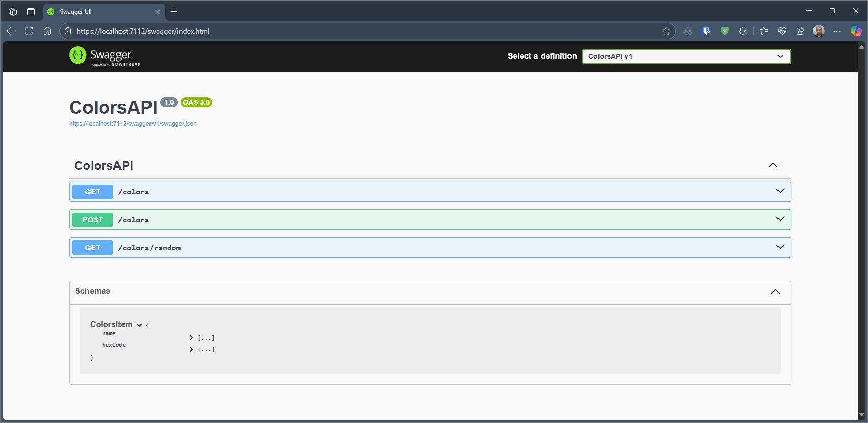
Task: Reload the page with refresh icon
Action: [x=29, y=31]
